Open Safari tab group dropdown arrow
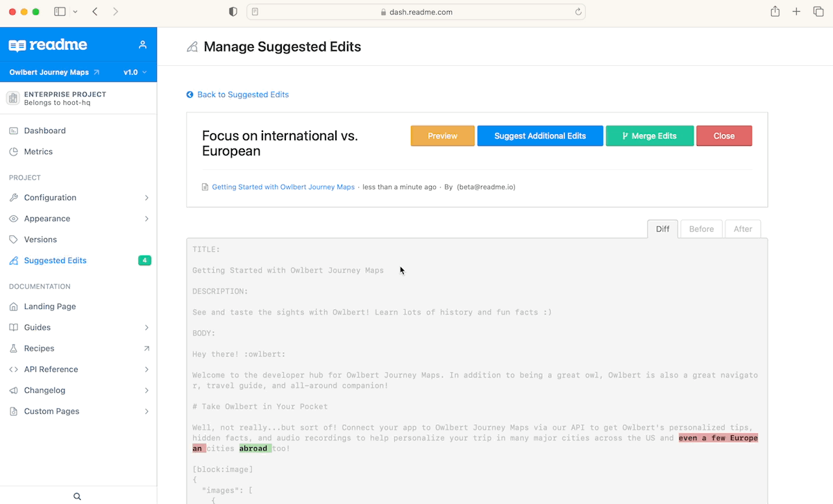 click(75, 12)
